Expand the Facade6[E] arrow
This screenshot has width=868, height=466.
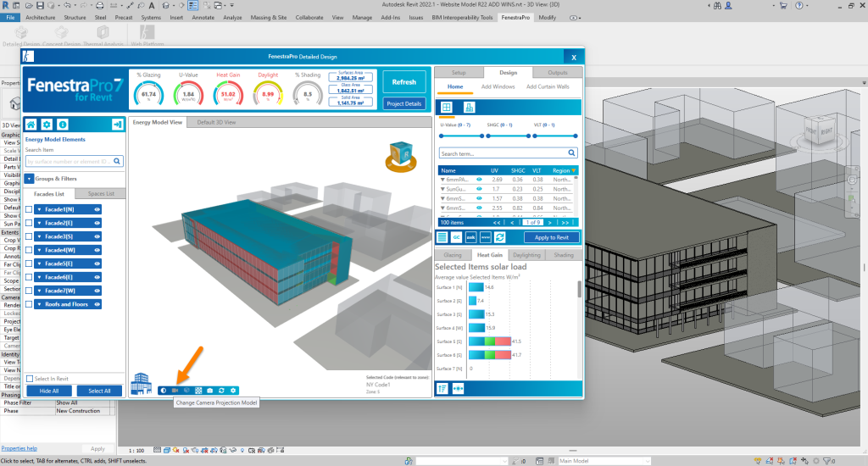pos(39,277)
